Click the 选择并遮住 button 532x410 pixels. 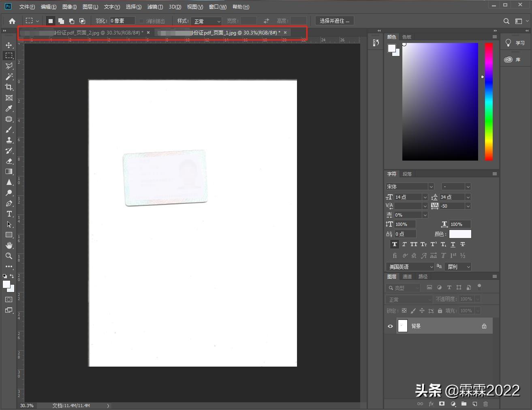click(334, 21)
